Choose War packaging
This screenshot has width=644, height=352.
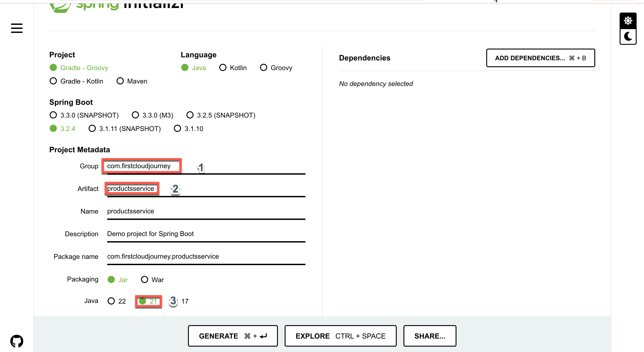pos(152,279)
